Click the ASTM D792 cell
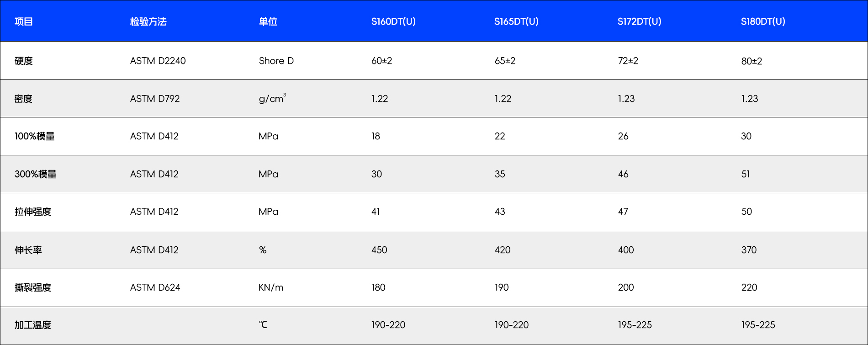The width and height of the screenshot is (868, 345). tap(155, 99)
